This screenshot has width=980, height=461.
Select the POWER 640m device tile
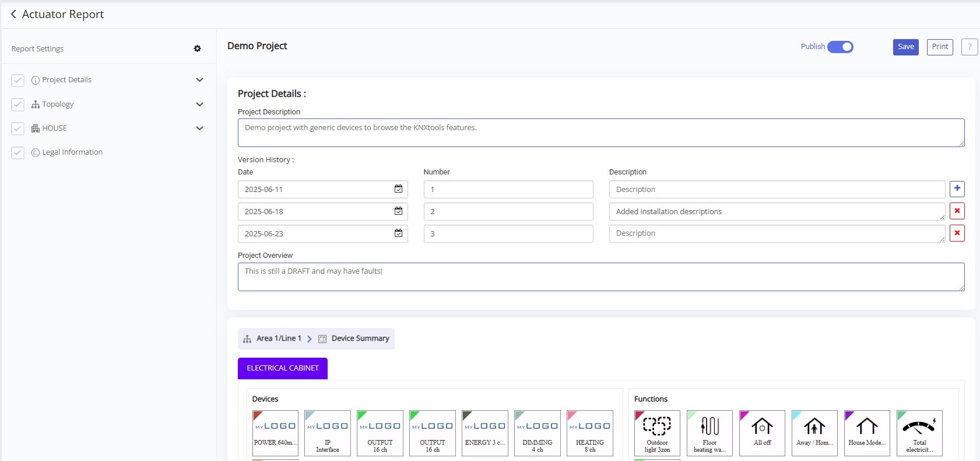[x=275, y=433]
